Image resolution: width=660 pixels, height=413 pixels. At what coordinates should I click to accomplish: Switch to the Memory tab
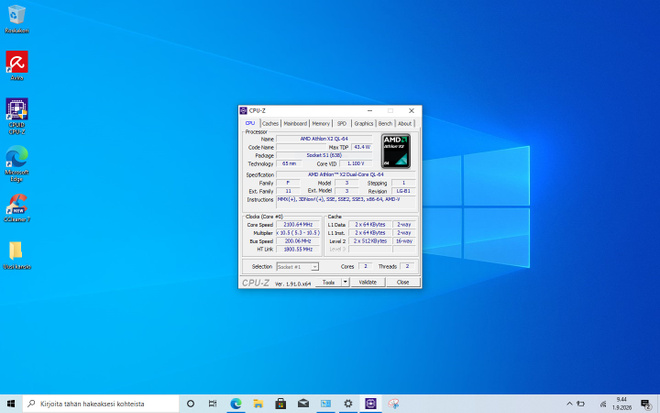(321, 123)
